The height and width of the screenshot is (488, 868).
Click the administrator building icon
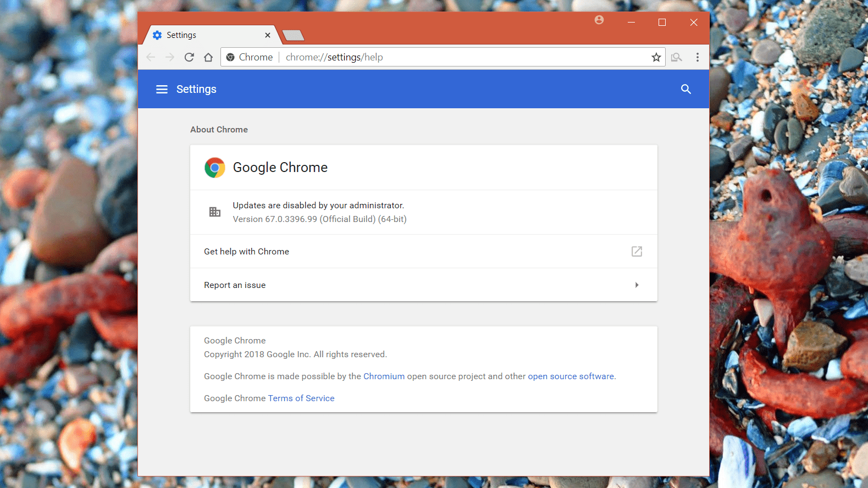tap(215, 212)
